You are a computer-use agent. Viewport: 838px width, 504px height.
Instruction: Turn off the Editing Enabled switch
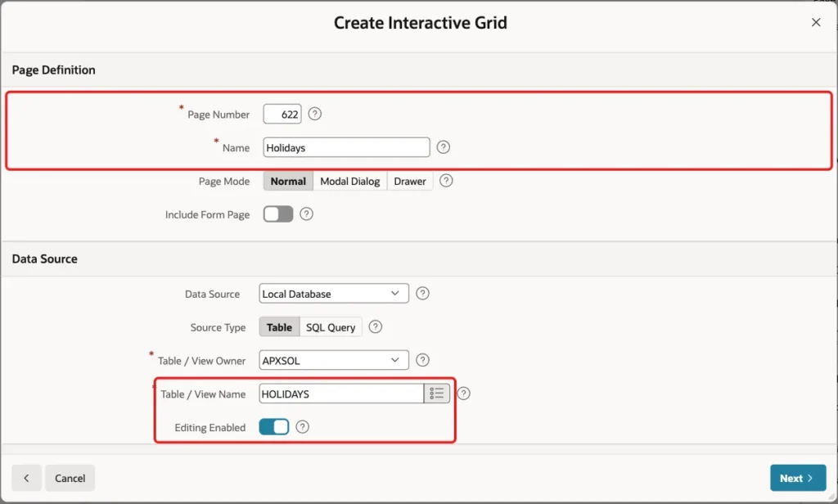pyautogui.click(x=273, y=426)
